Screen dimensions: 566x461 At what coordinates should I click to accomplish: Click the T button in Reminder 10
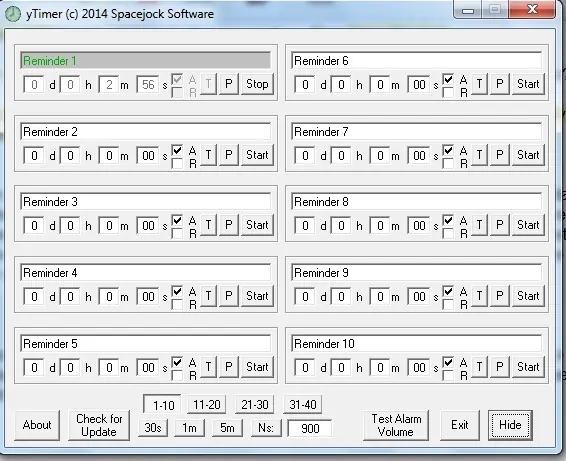[x=479, y=367]
